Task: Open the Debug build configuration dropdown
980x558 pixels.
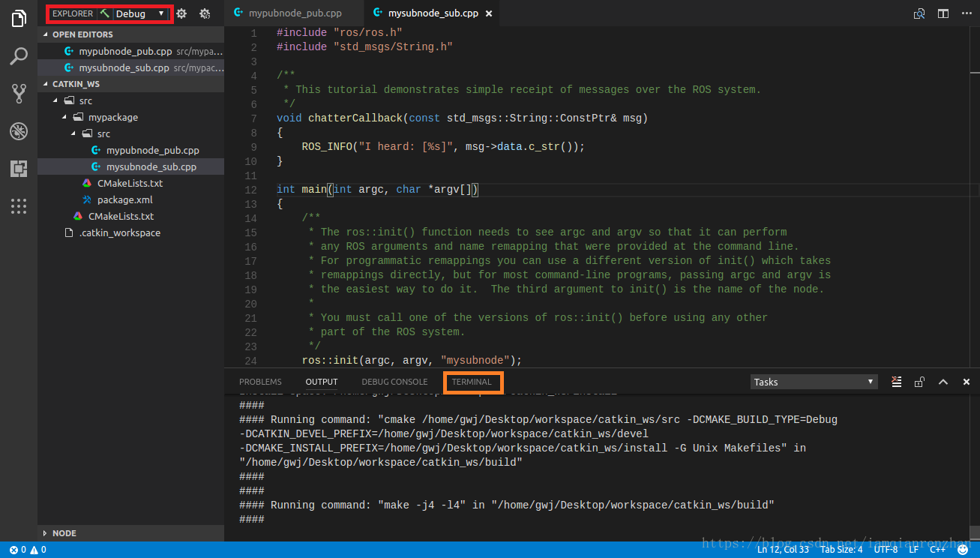Action: [140, 13]
